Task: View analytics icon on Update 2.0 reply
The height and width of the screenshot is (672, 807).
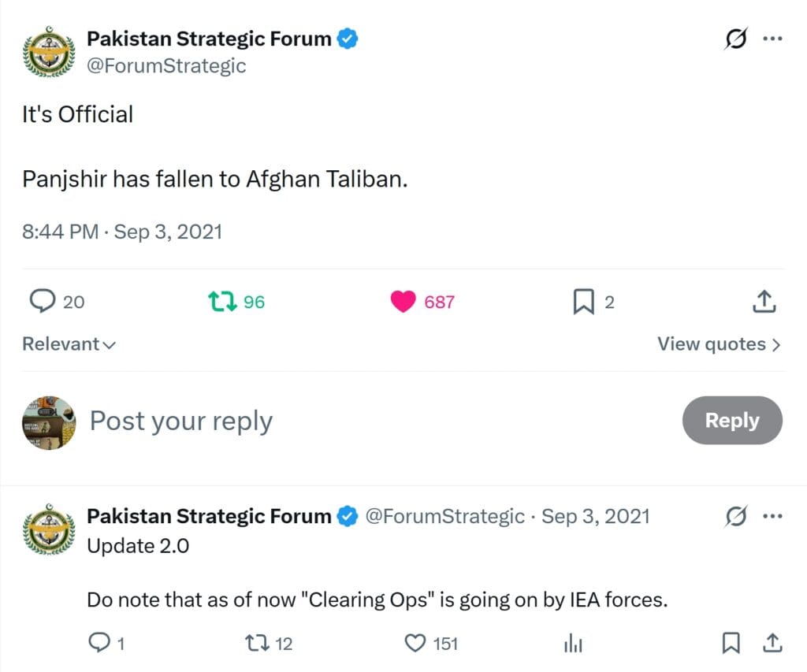Action: pos(572,644)
